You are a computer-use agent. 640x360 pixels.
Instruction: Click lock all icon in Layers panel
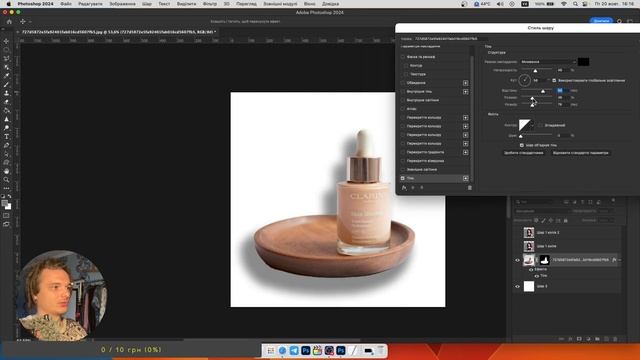[566, 220]
